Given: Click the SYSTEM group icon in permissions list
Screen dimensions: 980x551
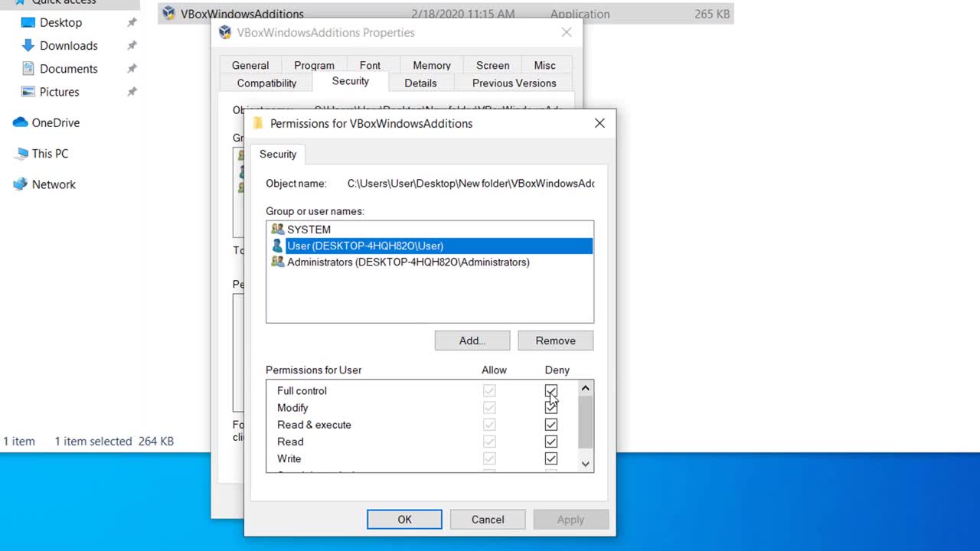Looking at the screenshot, I should click(x=277, y=230).
